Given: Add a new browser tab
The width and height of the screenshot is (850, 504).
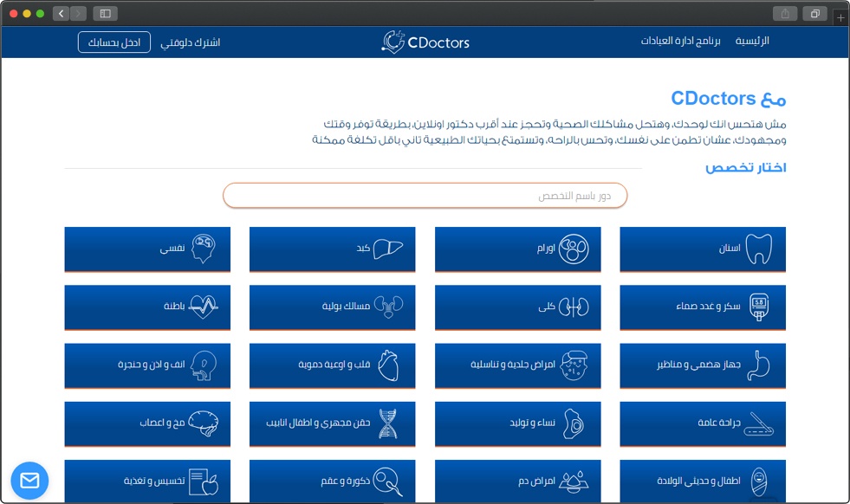Looking at the screenshot, I should pos(840,18).
